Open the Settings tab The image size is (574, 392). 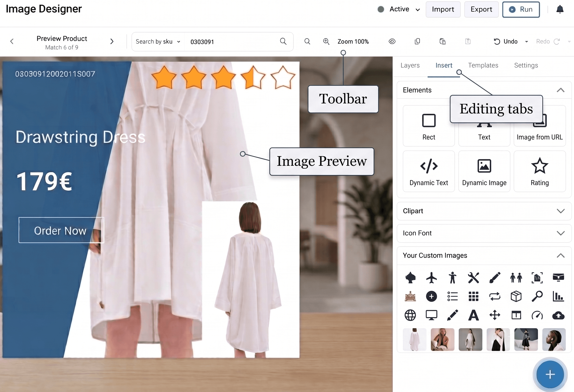[526, 65]
